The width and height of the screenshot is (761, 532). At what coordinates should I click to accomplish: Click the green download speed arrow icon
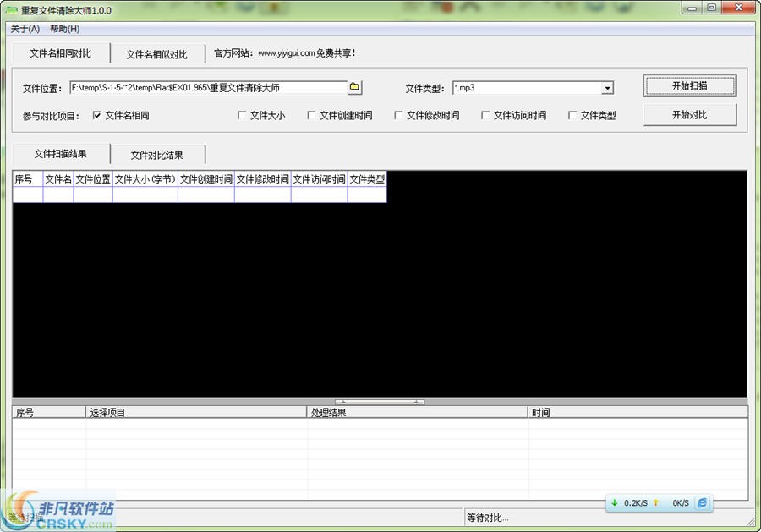613,502
